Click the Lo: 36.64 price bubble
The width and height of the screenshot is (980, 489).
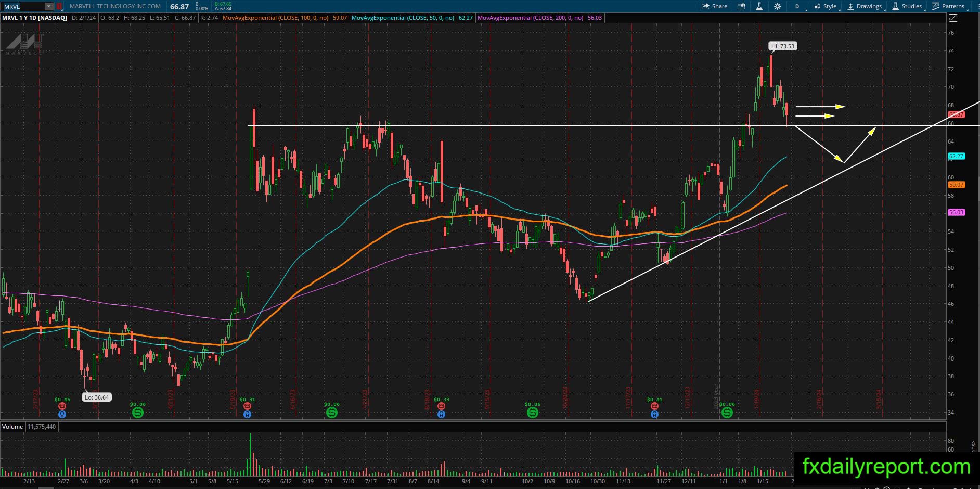coord(98,397)
